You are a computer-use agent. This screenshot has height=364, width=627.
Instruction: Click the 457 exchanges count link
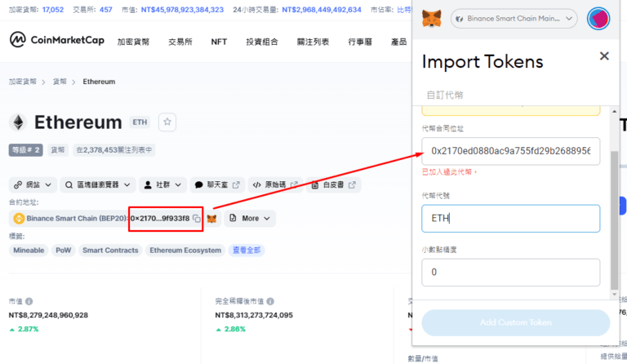click(105, 10)
